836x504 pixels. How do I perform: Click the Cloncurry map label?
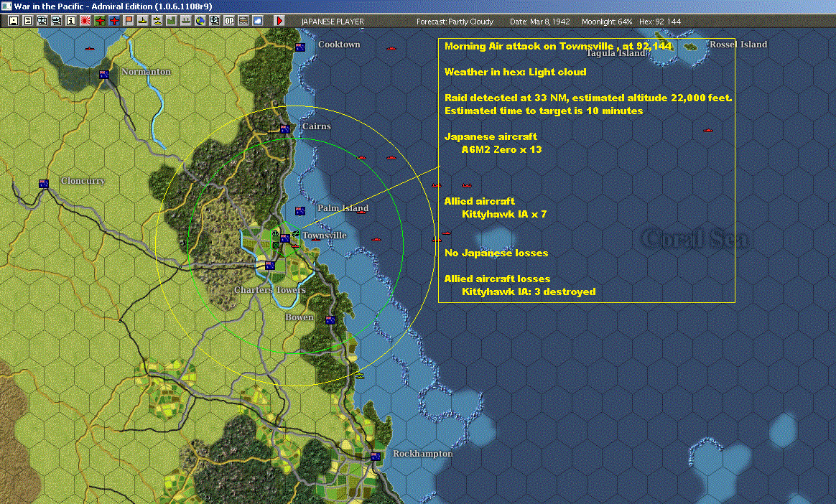[x=83, y=181]
